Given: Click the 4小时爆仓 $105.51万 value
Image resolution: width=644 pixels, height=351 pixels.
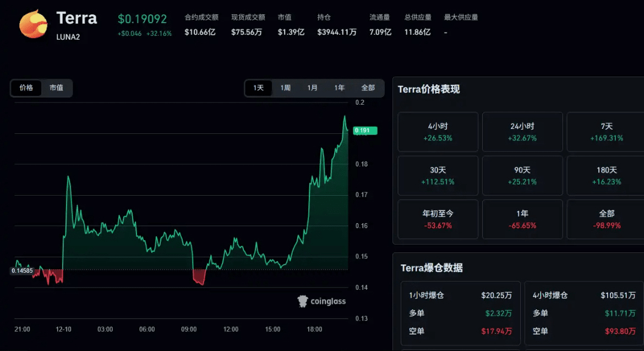Looking at the screenshot, I should pyautogui.click(x=618, y=295).
